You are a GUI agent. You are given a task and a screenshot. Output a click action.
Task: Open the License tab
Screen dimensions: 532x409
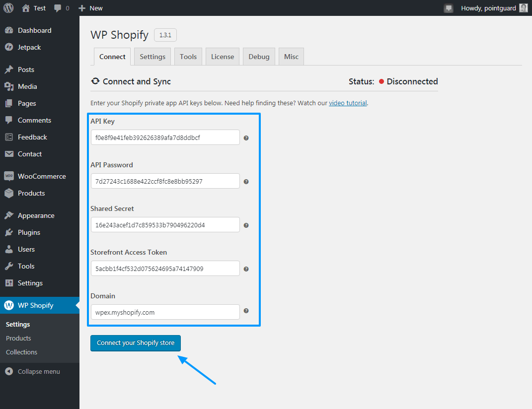tap(222, 57)
